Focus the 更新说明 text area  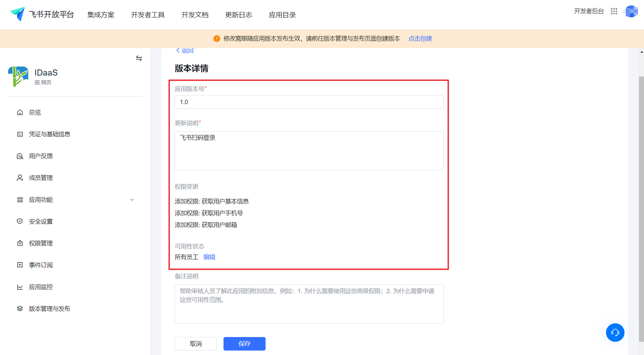pos(309,151)
